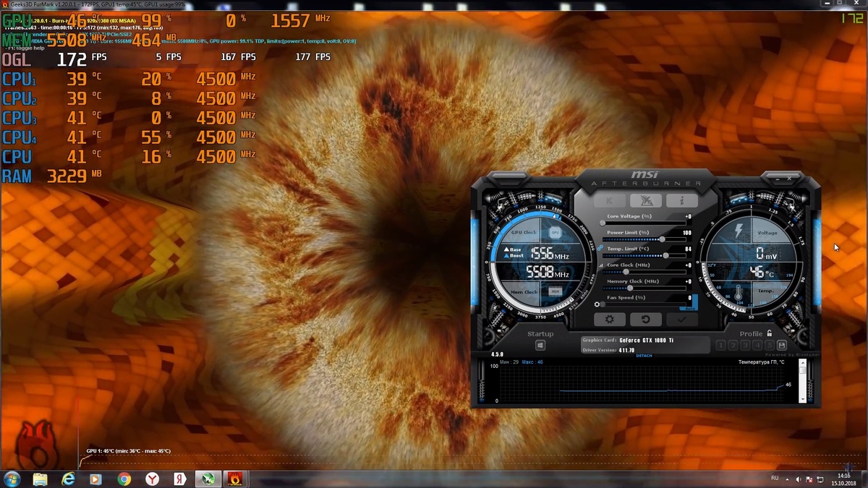Select profile slot 4
This screenshot has height=488, width=868.
(757, 346)
